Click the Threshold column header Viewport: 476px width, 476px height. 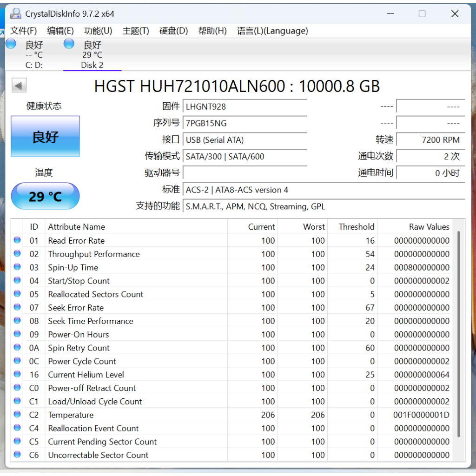[x=352, y=227]
